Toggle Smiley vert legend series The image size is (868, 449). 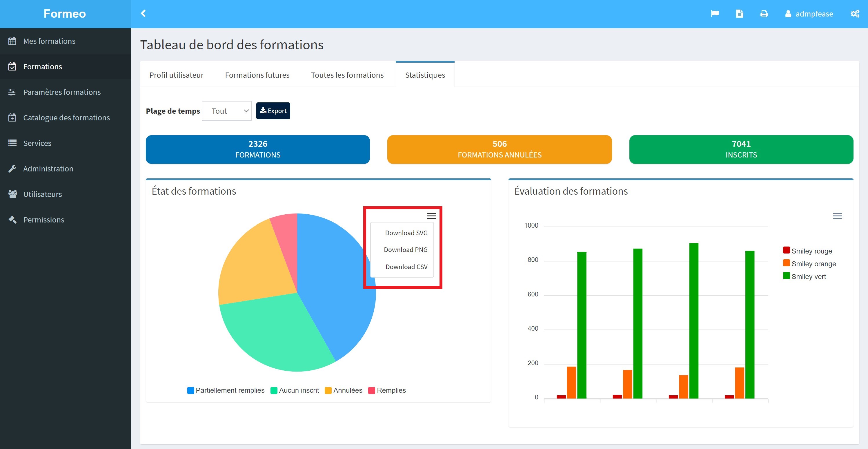(804, 276)
